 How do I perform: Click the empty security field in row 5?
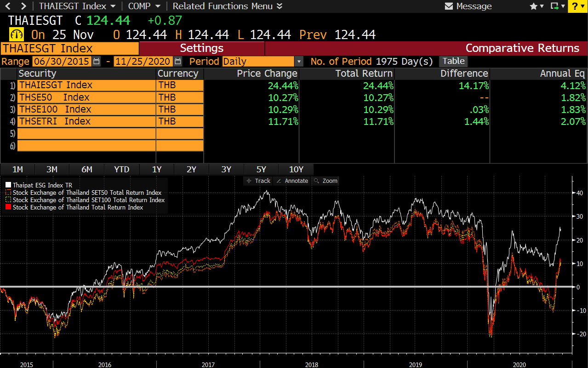tap(86, 134)
